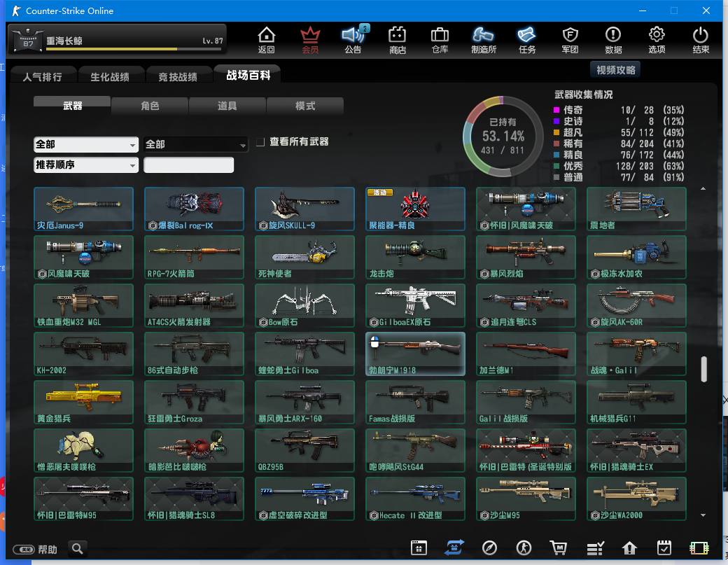Click the weapon search text field

point(188,165)
